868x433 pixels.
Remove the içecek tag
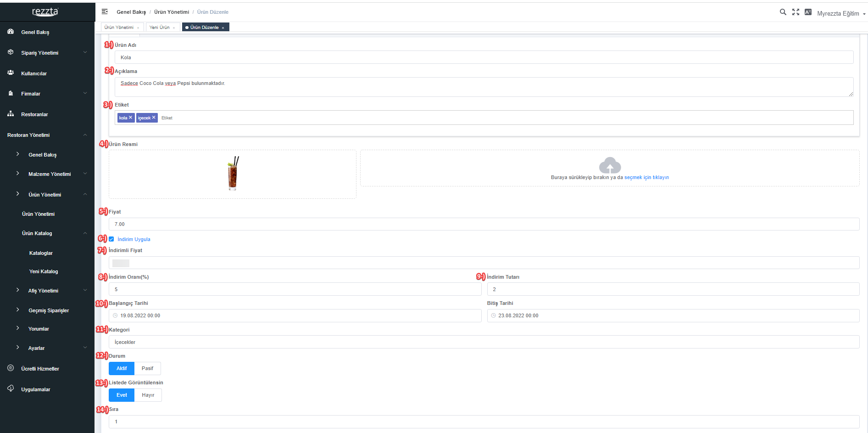click(x=154, y=118)
